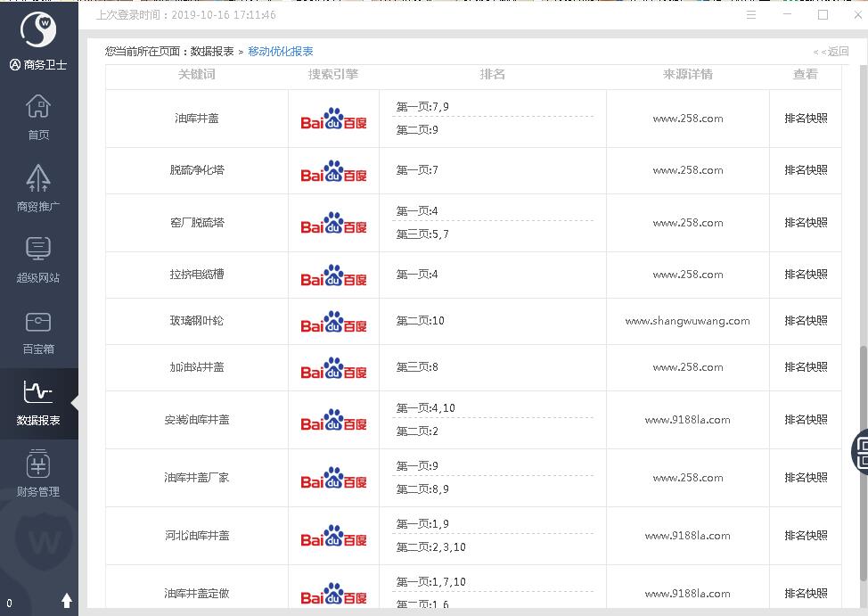Open the QR code icon on right edge
Screen dimensions: 868x616
(x=861, y=450)
